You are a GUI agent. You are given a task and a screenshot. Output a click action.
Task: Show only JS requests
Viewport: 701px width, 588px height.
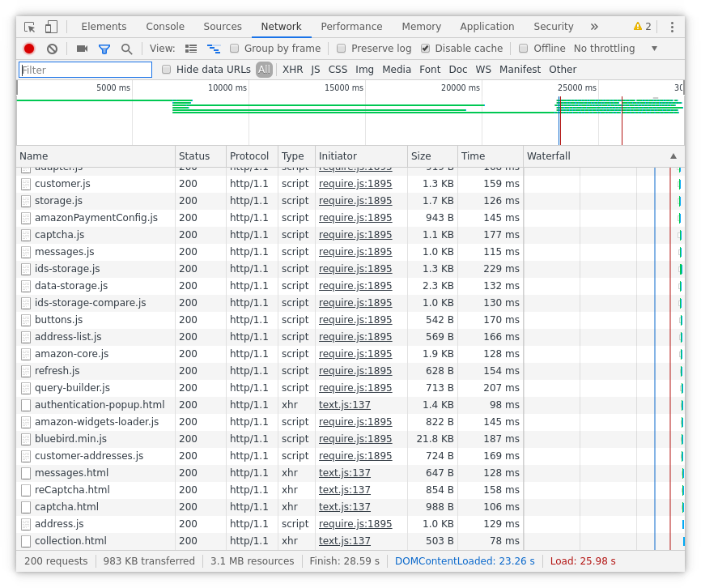tap(315, 69)
